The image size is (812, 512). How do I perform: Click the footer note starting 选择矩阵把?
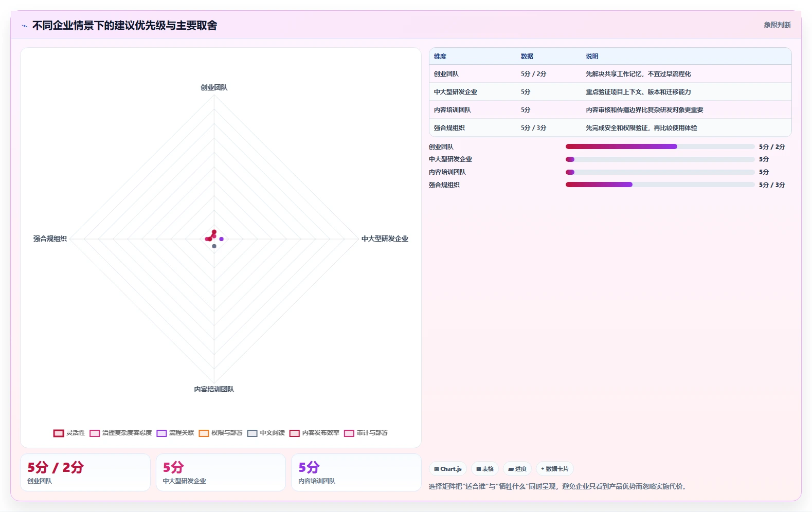[x=559, y=486]
